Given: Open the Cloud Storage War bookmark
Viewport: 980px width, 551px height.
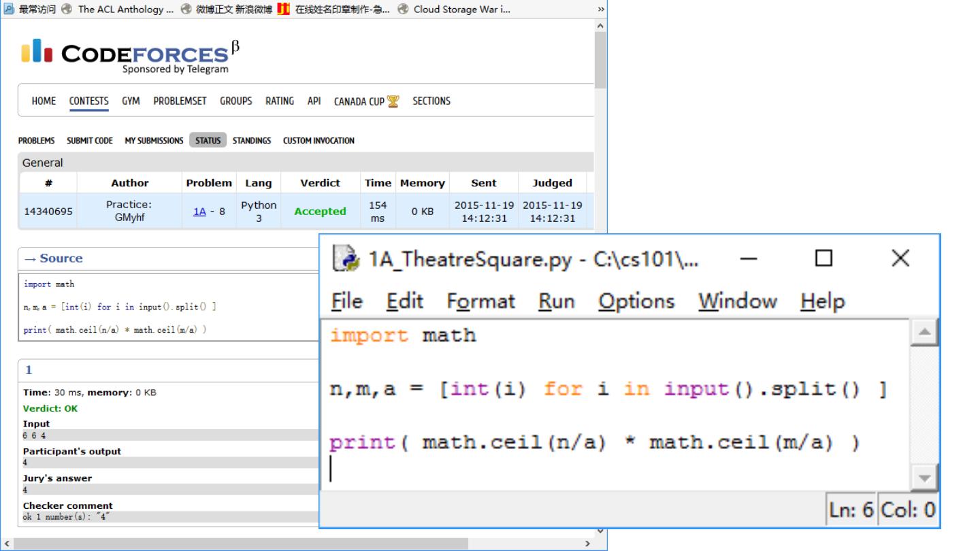Looking at the screenshot, I should tap(454, 9).
